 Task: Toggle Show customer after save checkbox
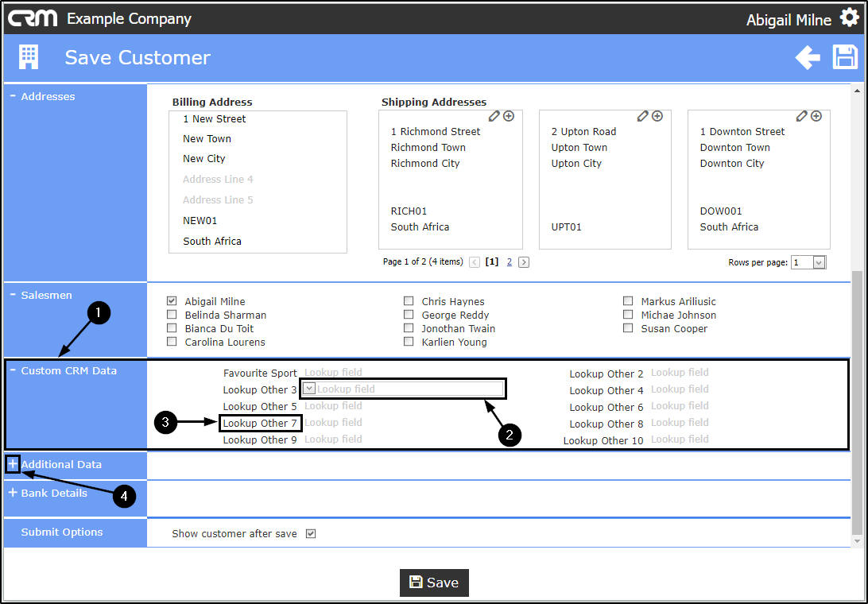(x=311, y=534)
